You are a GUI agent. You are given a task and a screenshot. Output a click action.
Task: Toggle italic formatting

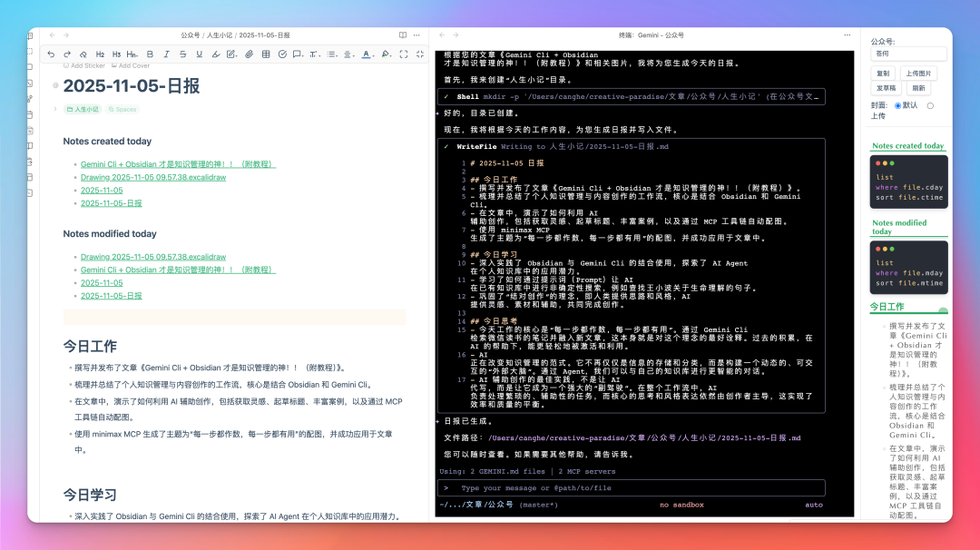166,54
